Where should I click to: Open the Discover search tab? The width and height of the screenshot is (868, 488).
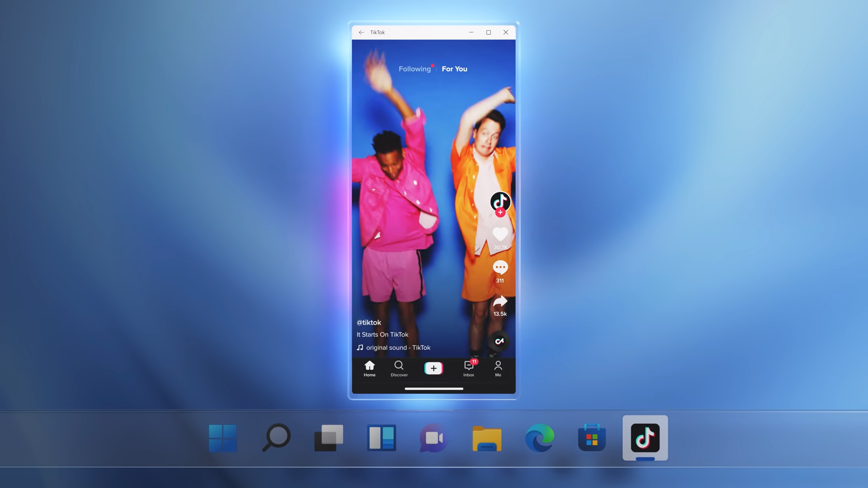(x=399, y=368)
